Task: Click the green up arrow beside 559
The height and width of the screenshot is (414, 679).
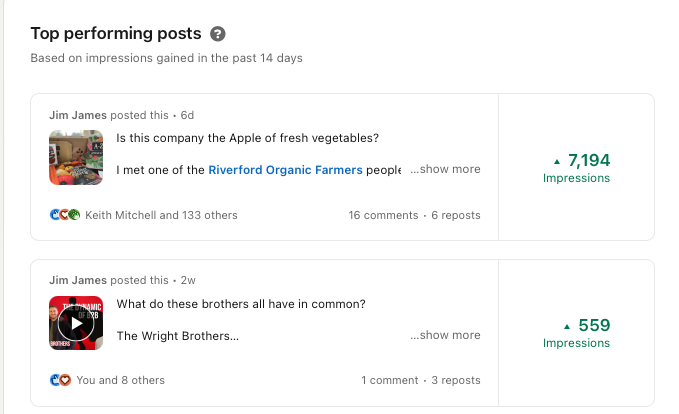Action: coord(568,326)
